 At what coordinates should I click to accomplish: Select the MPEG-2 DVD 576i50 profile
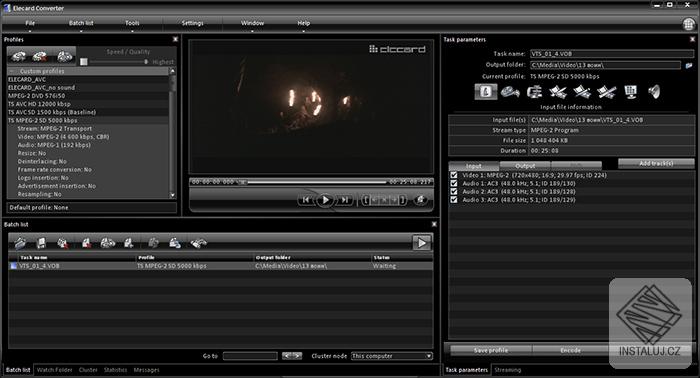point(88,96)
